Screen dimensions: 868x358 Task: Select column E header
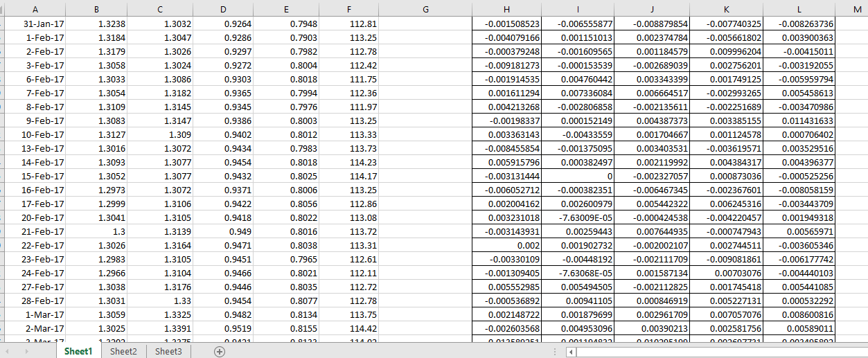pos(285,8)
